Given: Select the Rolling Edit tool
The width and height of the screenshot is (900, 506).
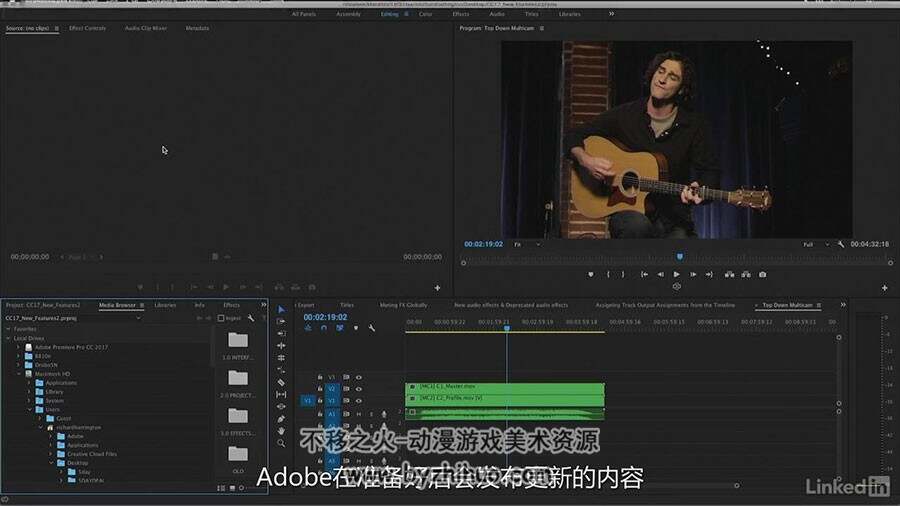Looking at the screenshot, I should point(281,345).
